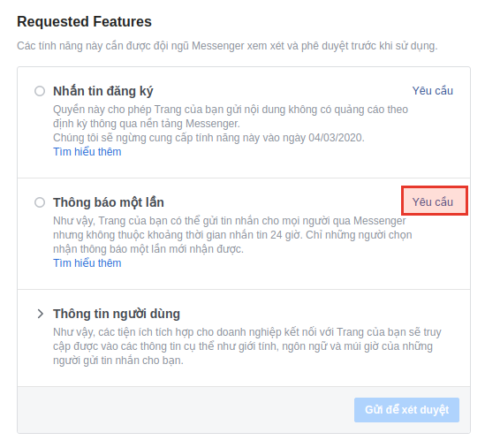485x448 pixels.
Task: Click the empty gray footer bar
Action: tap(186, 410)
